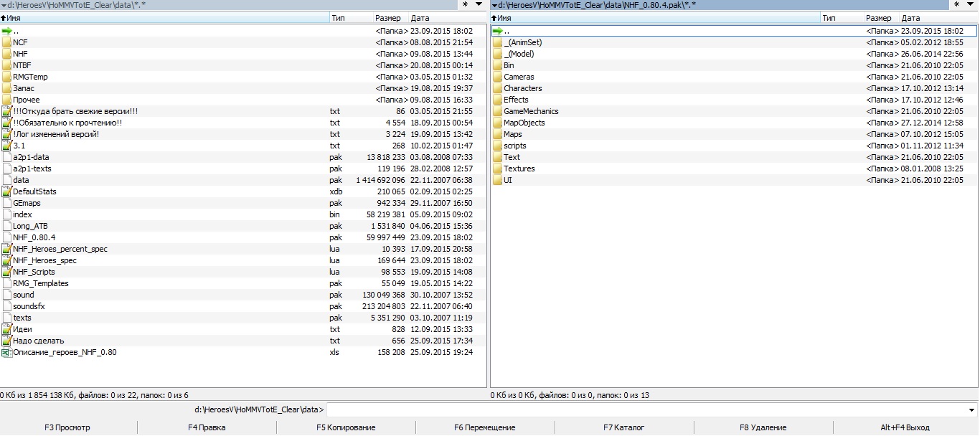The image size is (980, 436).
Task: Select the UI folder in right panel
Action: tap(735, 180)
